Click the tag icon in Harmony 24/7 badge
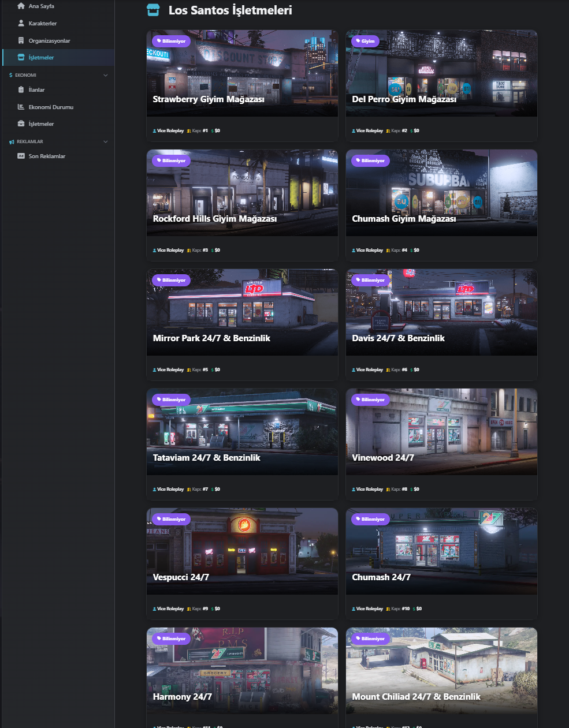The height and width of the screenshot is (728, 569). [x=159, y=639]
